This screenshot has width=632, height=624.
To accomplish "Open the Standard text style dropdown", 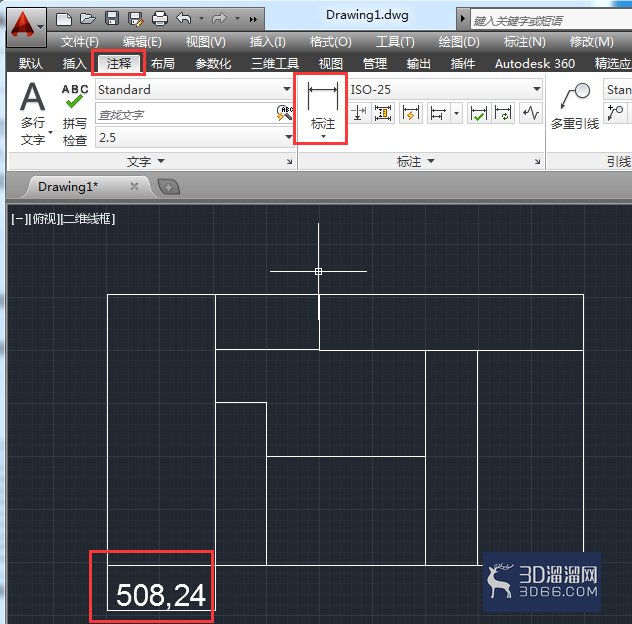I will point(194,89).
